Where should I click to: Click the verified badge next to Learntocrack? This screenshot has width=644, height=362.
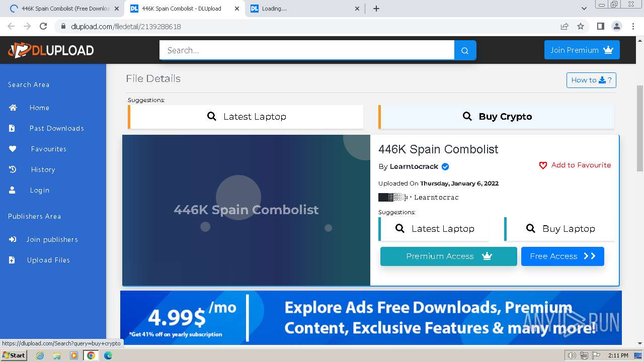[x=445, y=166]
